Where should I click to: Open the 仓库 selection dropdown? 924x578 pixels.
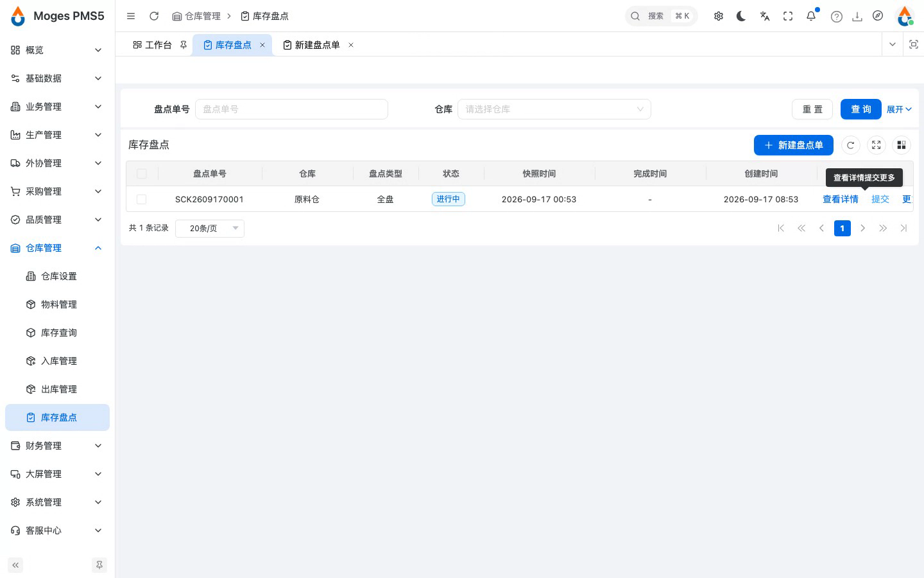554,109
